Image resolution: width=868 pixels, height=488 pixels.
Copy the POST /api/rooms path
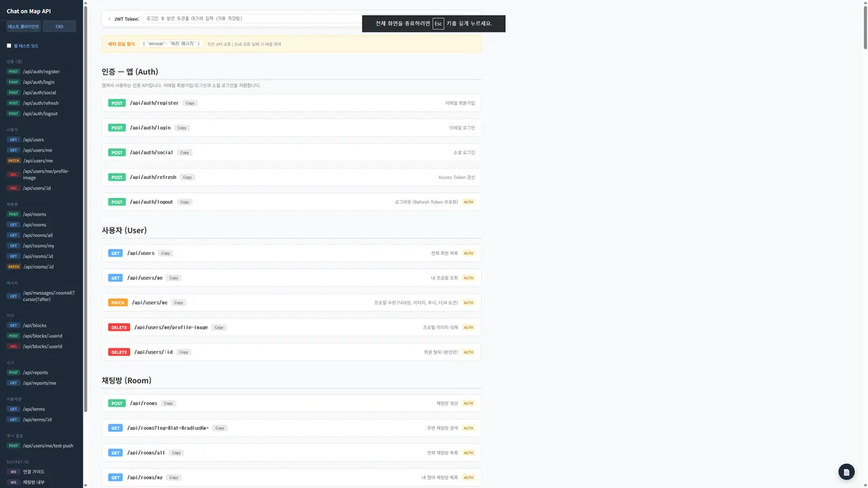coord(168,403)
